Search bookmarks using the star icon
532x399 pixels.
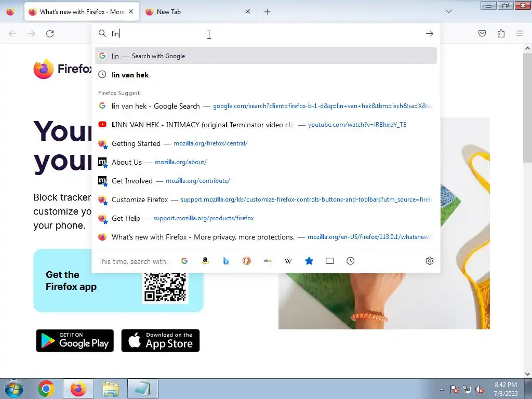[309, 261]
